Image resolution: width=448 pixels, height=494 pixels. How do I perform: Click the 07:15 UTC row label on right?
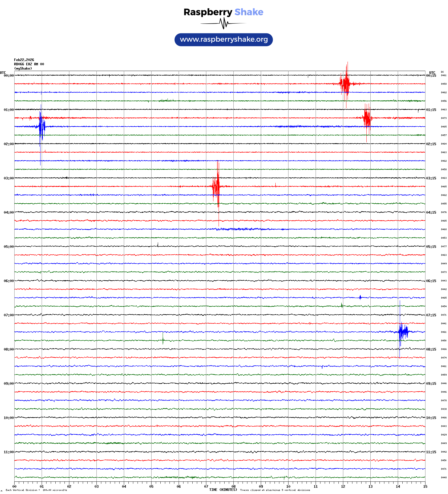pos(431,315)
